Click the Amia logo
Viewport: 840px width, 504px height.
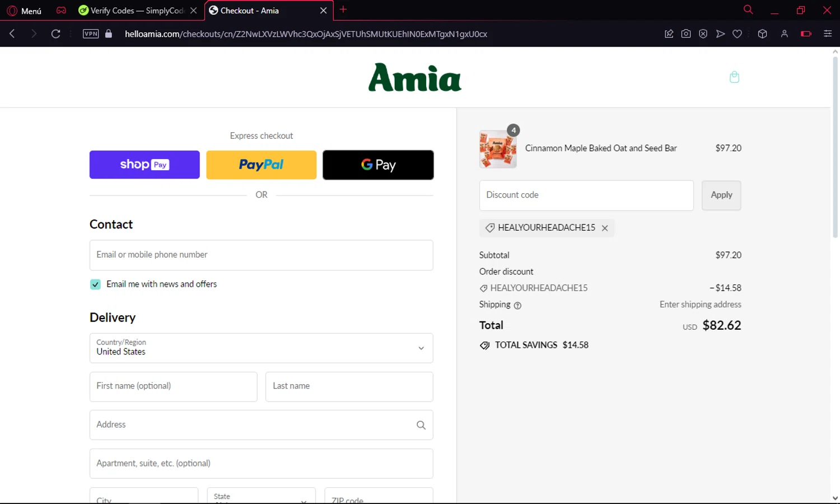[415, 77]
